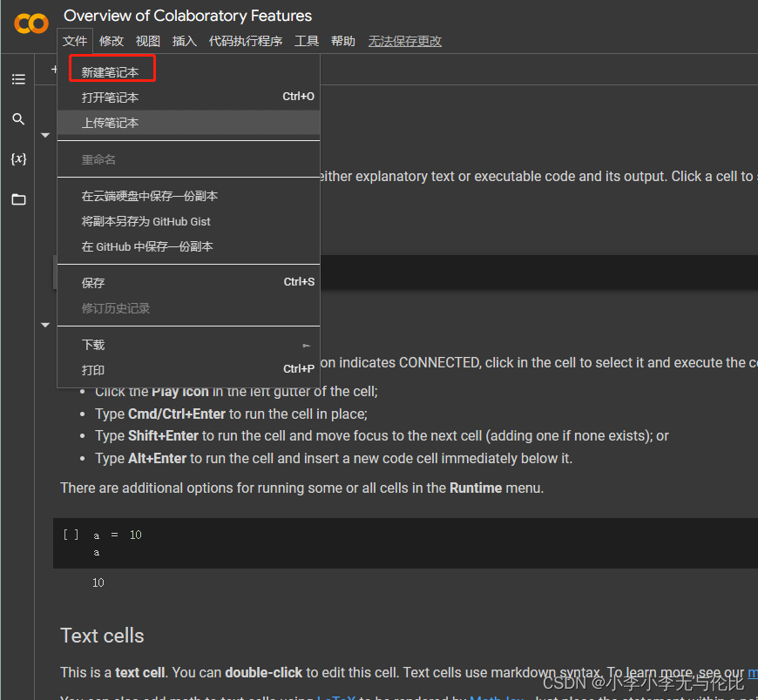Open the table of contents sidebar icon
The height and width of the screenshot is (700, 758).
pos(18,79)
